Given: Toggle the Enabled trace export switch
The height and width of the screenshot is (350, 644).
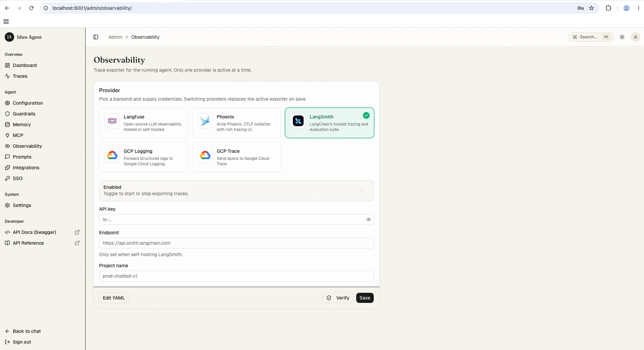Looking at the screenshot, I should pos(364,191).
